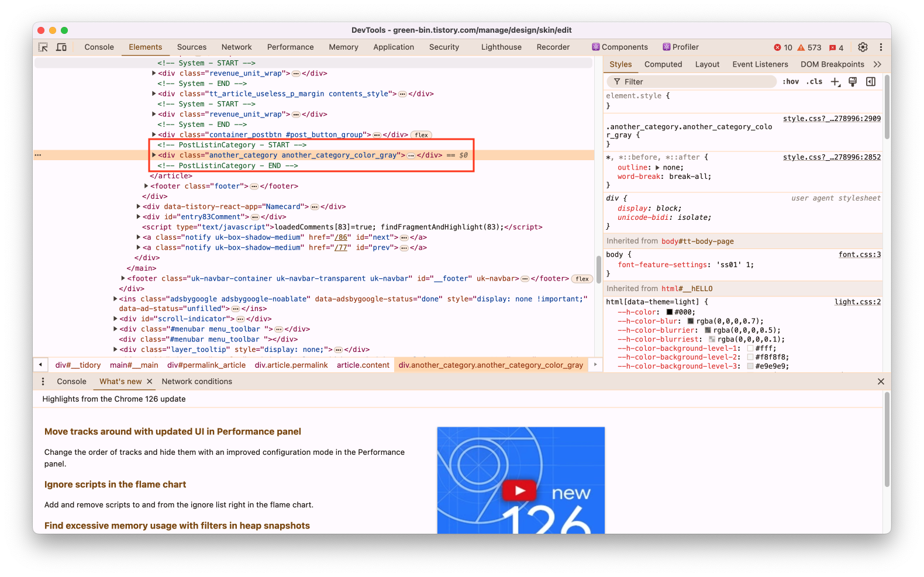Click the issues count 4
Image resolution: width=924 pixels, height=577 pixels.
pos(836,47)
